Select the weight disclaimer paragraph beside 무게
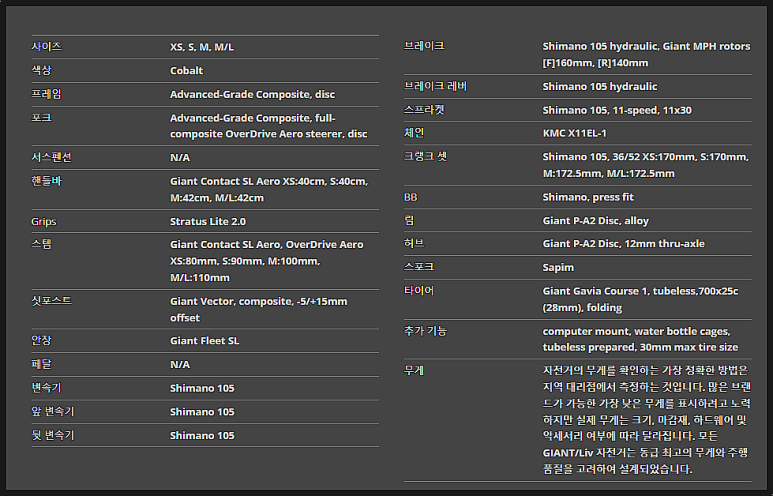The image size is (773, 496). [x=646, y=420]
